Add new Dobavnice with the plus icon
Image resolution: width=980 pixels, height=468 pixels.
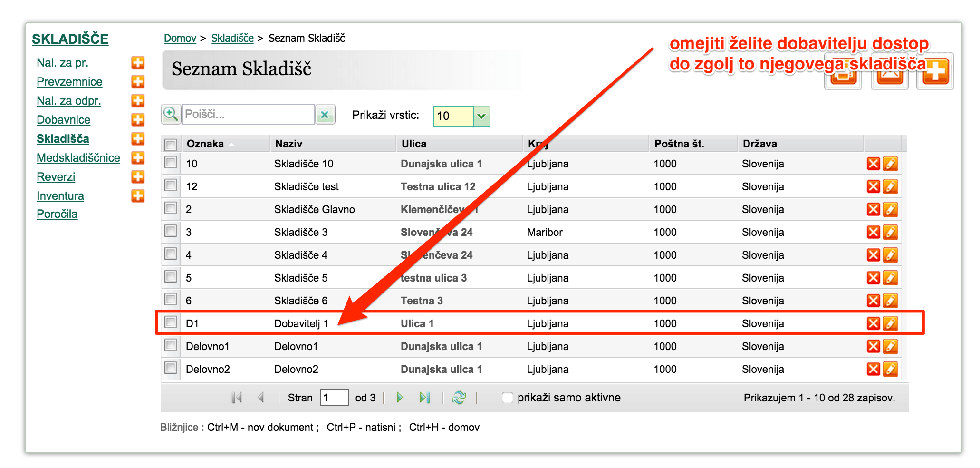pyautogui.click(x=138, y=120)
